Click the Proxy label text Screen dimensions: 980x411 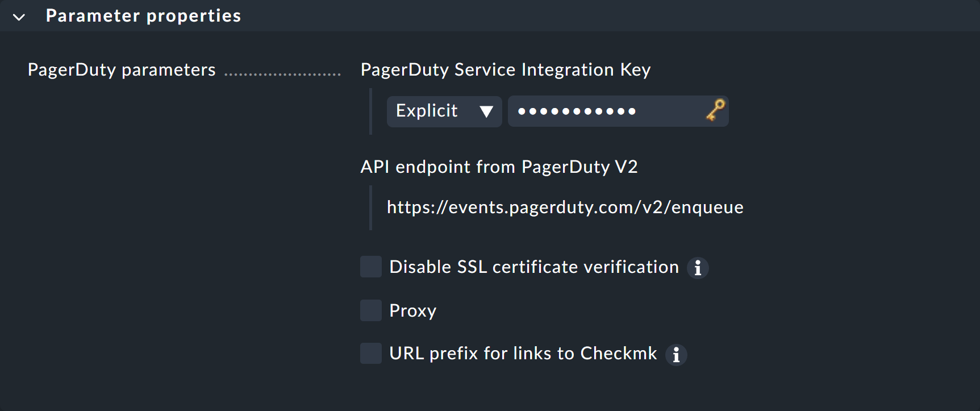pos(413,311)
